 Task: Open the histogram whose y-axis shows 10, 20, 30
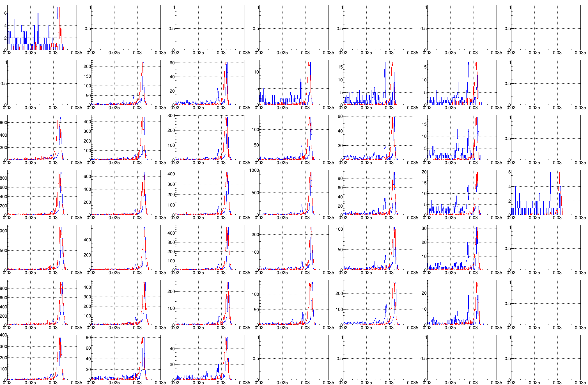(x=462, y=247)
